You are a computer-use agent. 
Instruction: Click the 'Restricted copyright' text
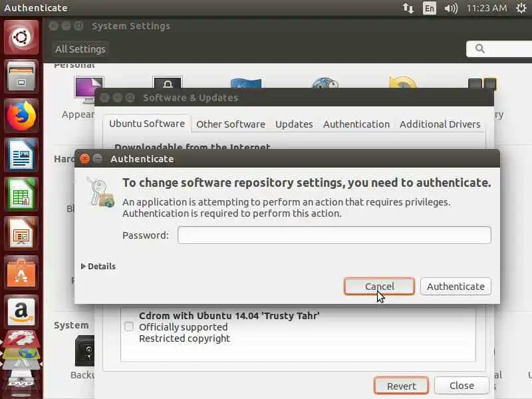pyautogui.click(x=185, y=338)
